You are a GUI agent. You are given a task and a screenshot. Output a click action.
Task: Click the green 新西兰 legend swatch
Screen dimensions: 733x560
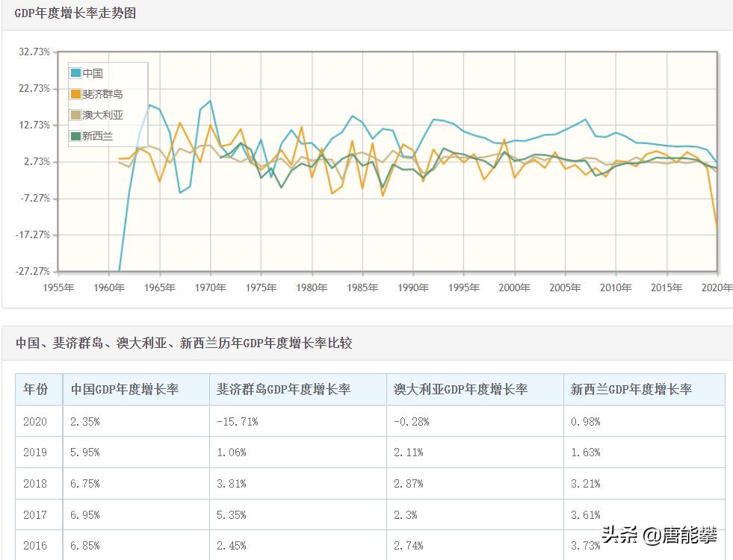click(76, 136)
